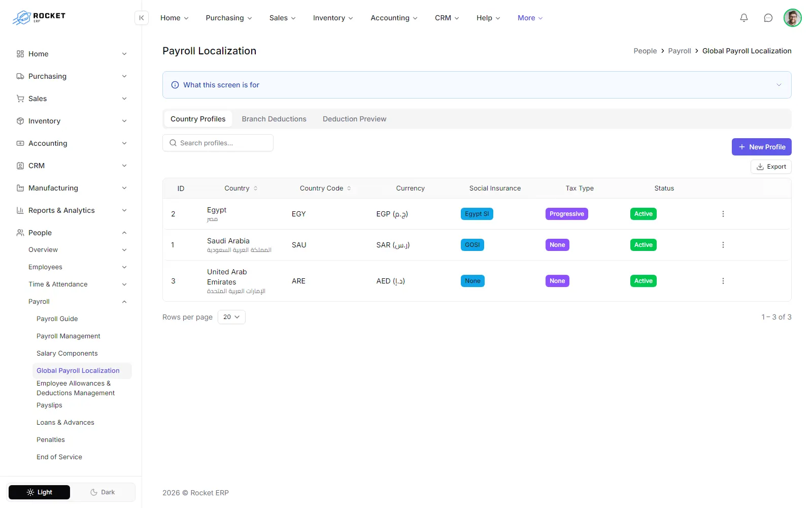Image resolution: width=812 pixels, height=508 pixels.
Task: Open the top Sales menu
Action: (x=282, y=18)
